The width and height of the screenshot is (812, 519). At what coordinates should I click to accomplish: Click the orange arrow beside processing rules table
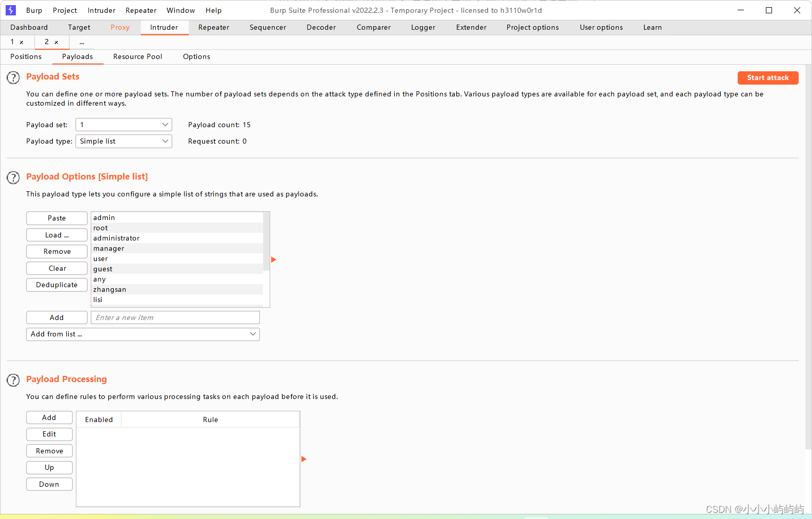pos(304,459)
